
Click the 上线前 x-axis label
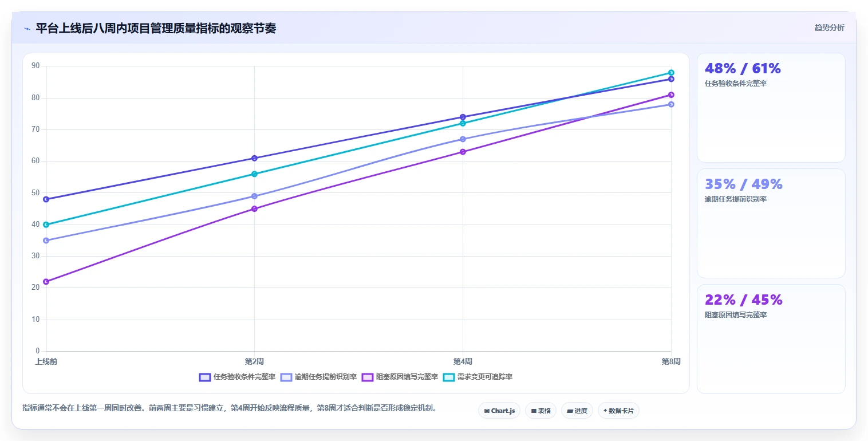[46, 361]
